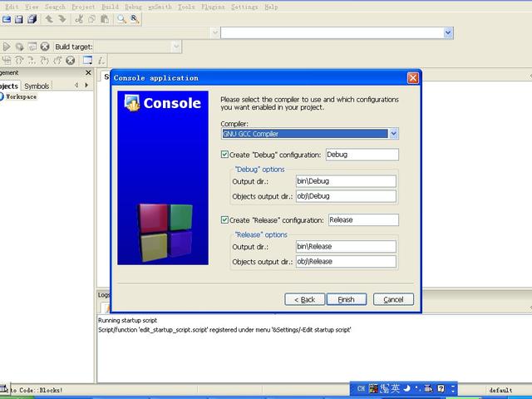Click the punctuation mode dots on language bar
Image resolution: width=532 pixels, height=399 pixels.
417,388
